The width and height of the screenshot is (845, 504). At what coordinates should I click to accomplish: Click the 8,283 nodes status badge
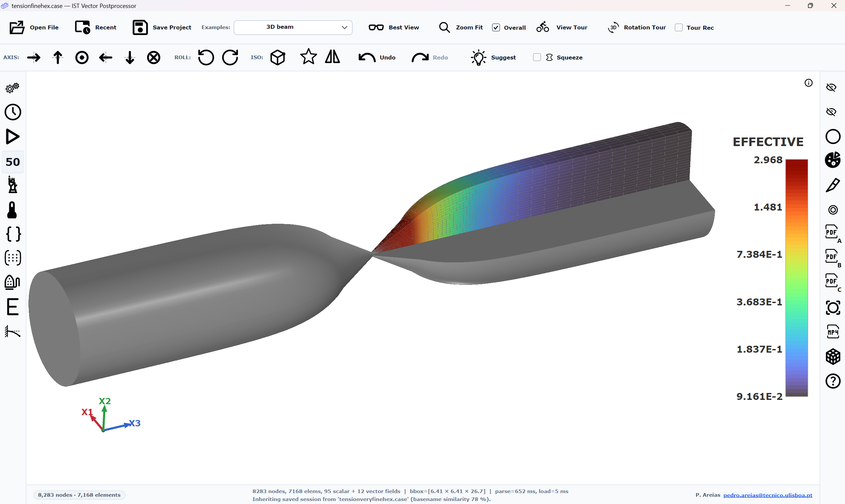click(x=79, y=495)
